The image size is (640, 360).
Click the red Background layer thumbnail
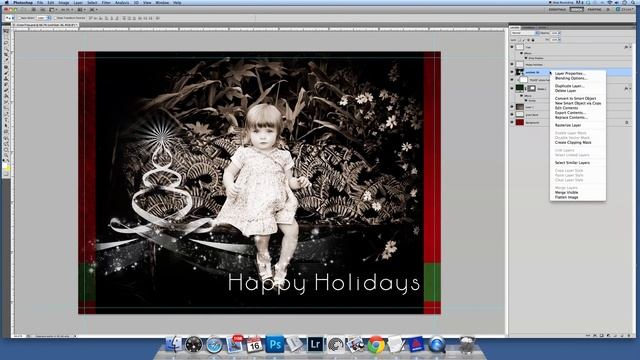pos(520,122)
